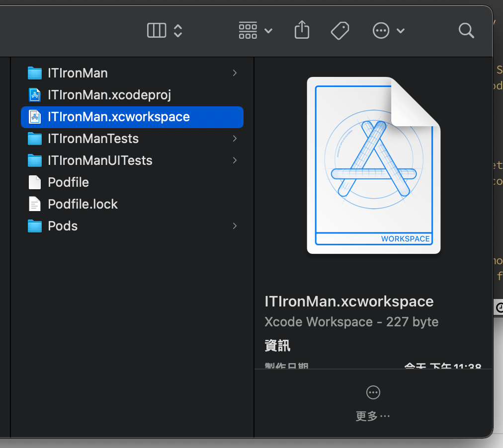The width and height of the screenshot is (503, 448).
Task: Expand the ITIronManUITests folder chevron
Action: (235, 160)
